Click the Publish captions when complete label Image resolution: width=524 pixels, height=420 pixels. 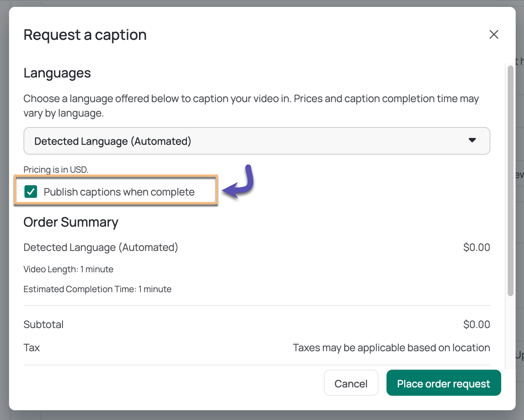pos(119,192)
